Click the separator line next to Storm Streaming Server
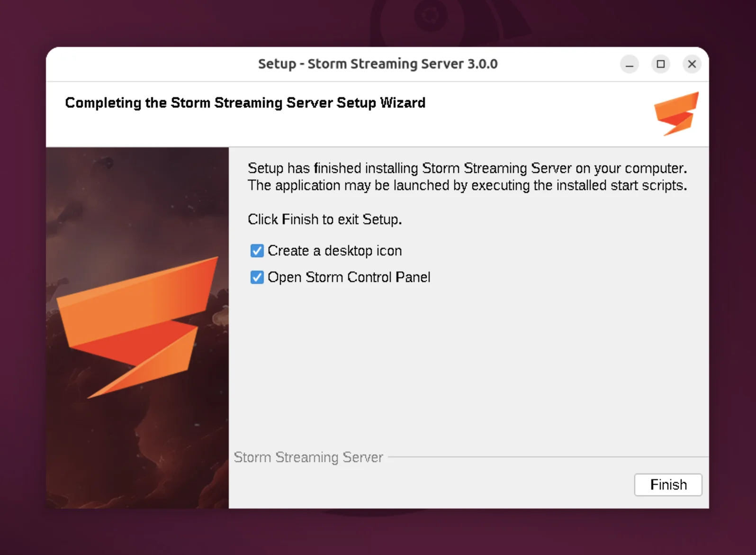The image size is (756, 555). tap(545, 457)
